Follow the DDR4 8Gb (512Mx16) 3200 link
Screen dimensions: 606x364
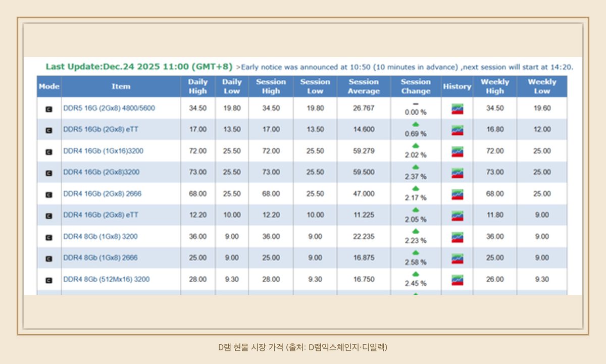coord(106,279)
